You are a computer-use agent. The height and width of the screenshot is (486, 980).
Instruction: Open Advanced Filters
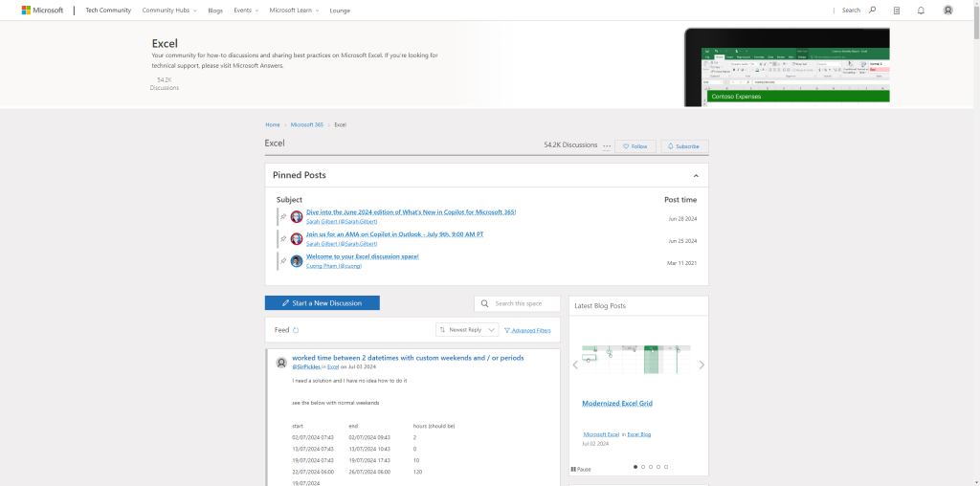tap(527, 330)
